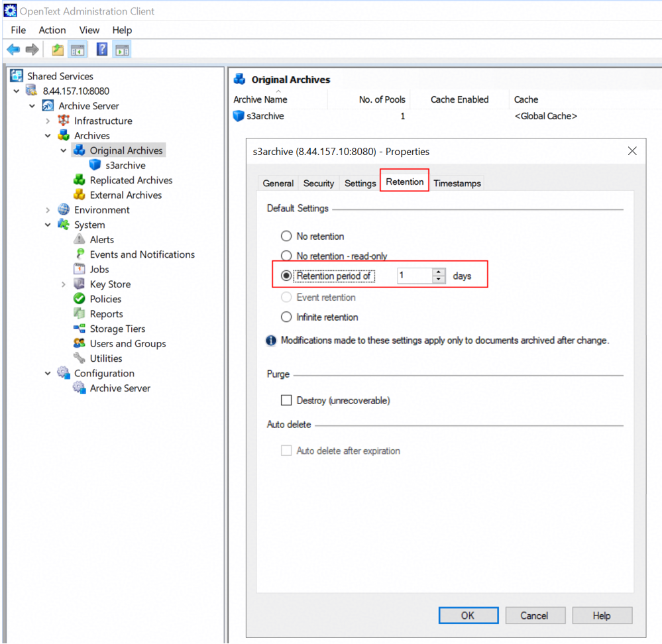Click the Reports icon
662x644 pixels.
coord(80,313)
